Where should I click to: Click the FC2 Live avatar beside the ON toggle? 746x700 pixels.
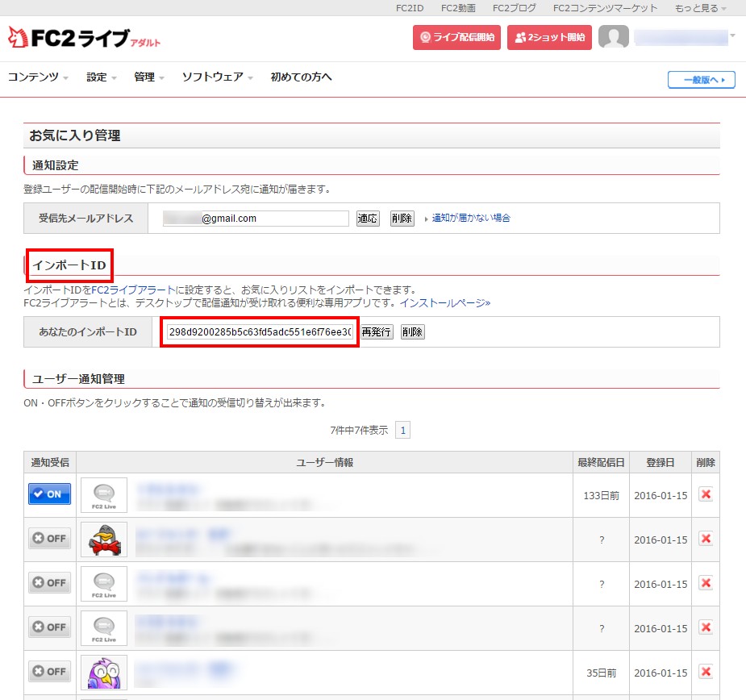coord(104,495)
